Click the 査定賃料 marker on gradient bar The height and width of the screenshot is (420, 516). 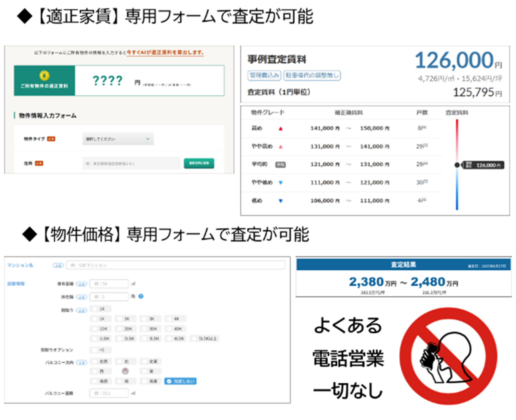pyautogui.click(x=457, y=165)
